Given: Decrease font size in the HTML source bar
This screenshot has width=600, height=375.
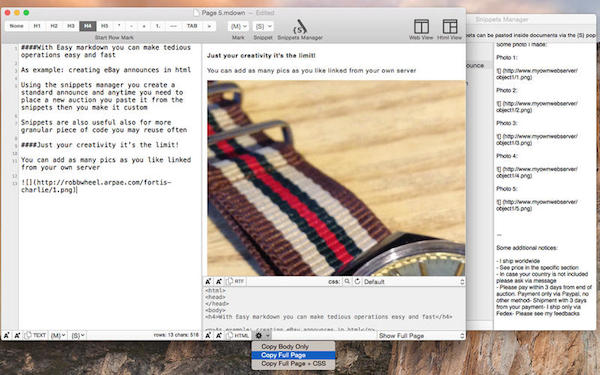Looking at the screenshot, I should 218,336.
